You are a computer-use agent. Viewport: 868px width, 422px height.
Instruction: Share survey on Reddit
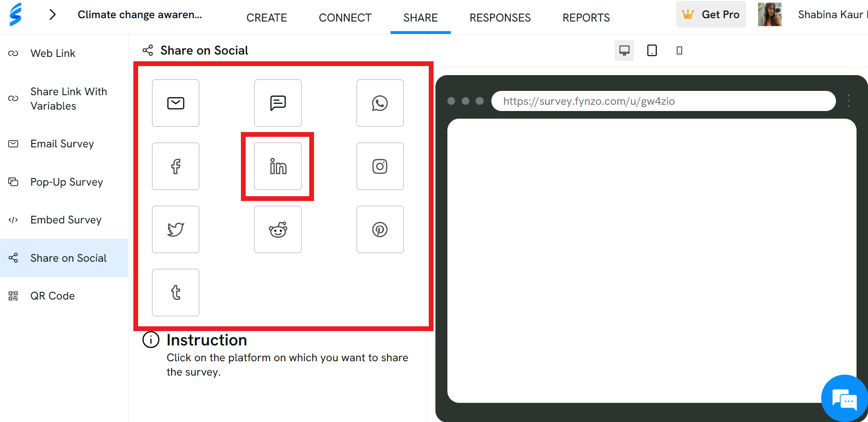click(278, 229)
